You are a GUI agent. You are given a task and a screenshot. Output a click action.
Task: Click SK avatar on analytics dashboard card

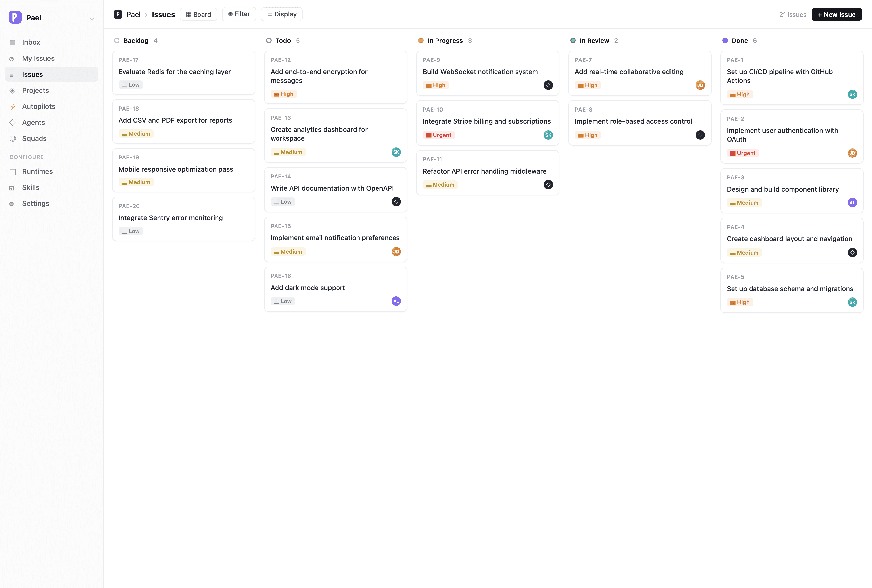(396, 152)
